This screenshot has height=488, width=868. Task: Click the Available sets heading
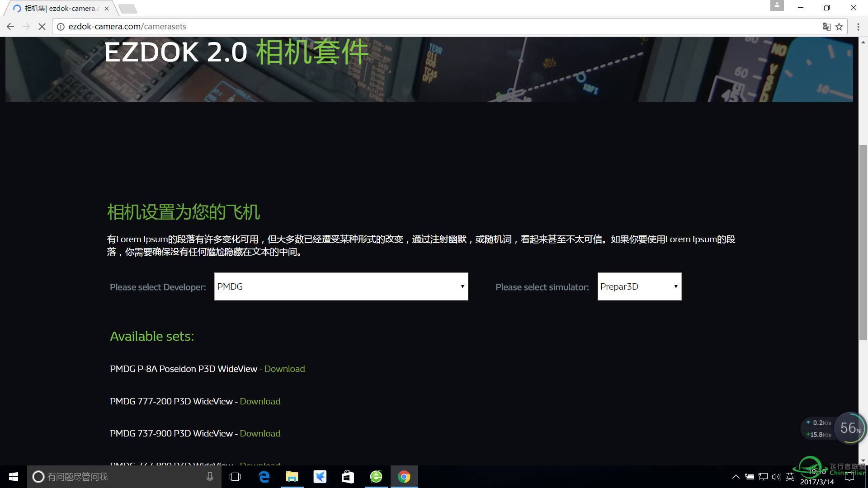tap(152, 336)
